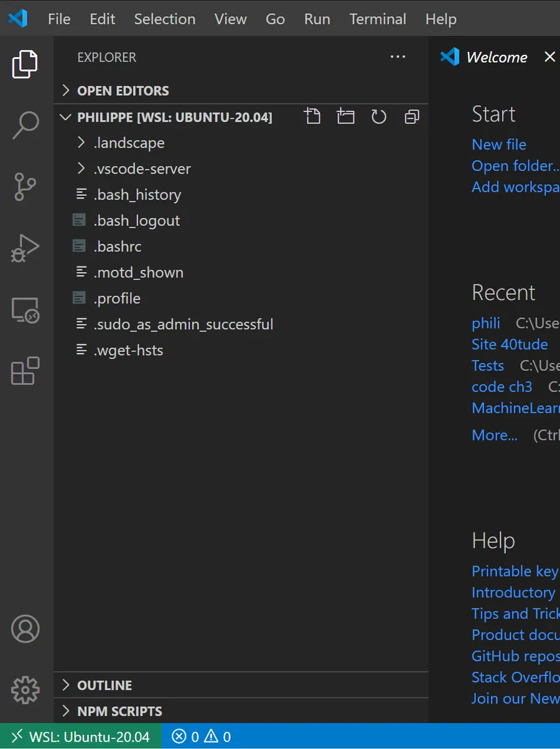The image size is (560, 749).
Task: Click the Add workspace folder link
Action: tap(515, 187)
